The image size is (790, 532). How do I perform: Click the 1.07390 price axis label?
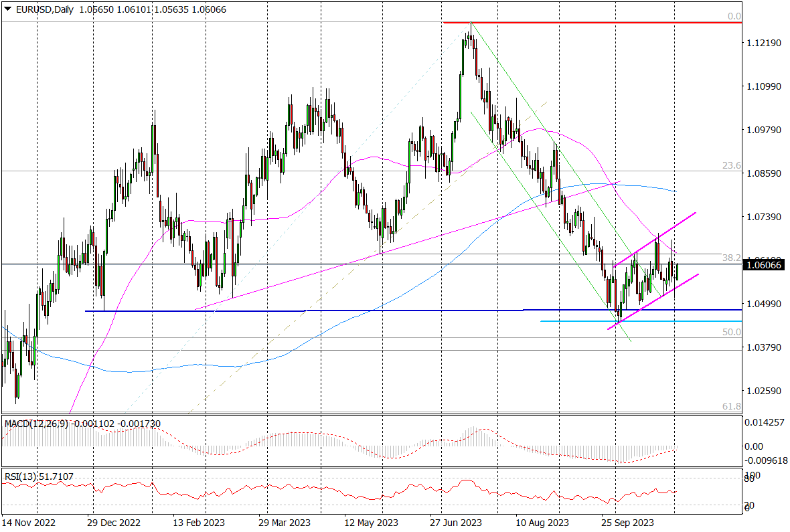pos(764,217)
